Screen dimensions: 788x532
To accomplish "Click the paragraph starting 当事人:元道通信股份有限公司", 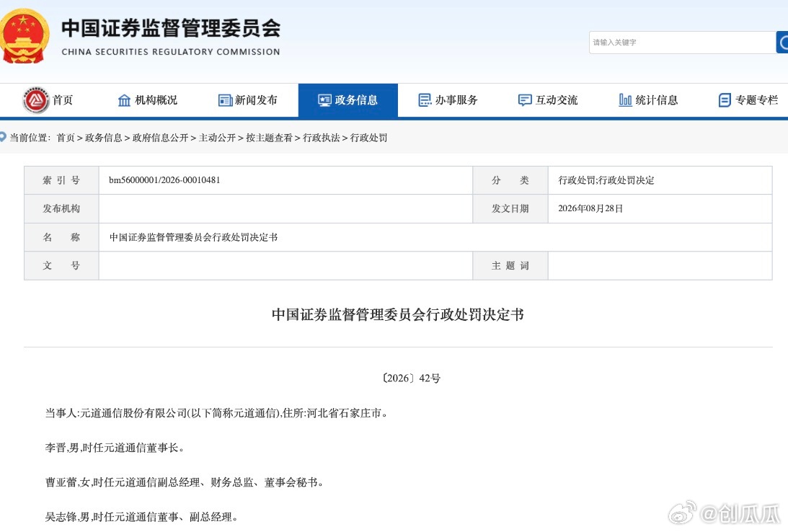I will coord(216,414).
